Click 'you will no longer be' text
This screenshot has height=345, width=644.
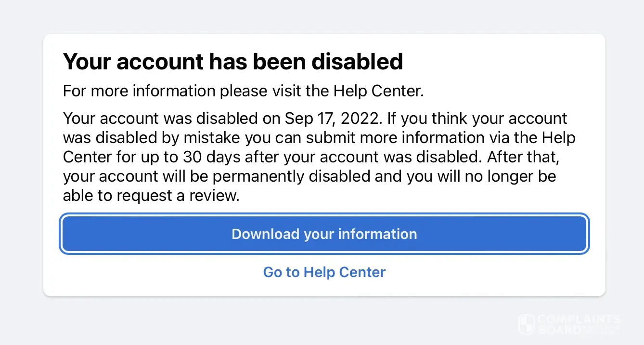pos(481,176)
